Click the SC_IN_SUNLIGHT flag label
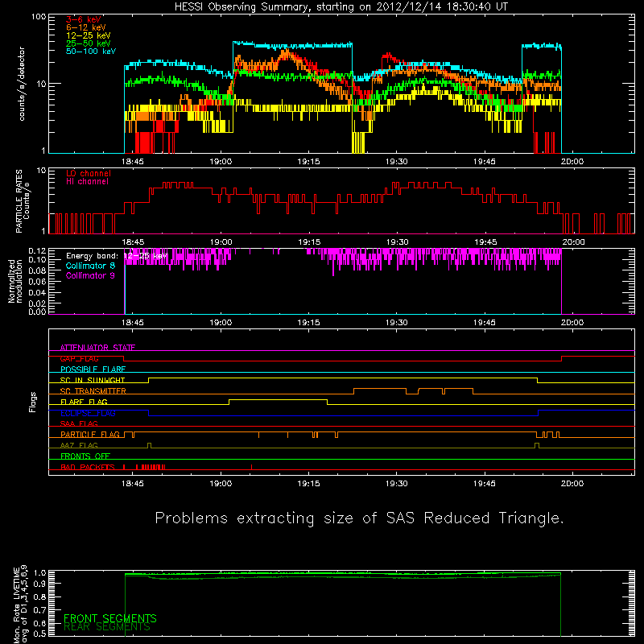The height and width of the screenshot is (644, 644). [93, 380]
